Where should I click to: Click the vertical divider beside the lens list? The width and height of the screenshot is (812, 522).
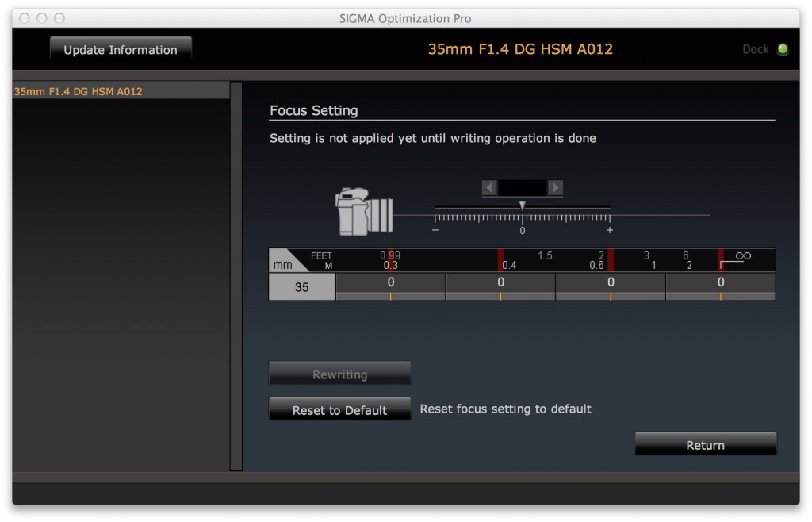coord(236,275)
